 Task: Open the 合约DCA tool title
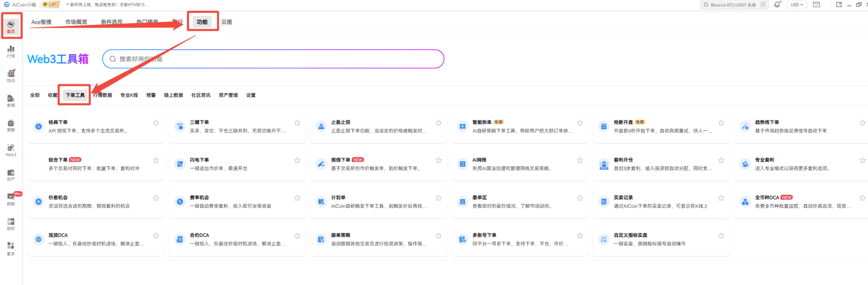point(199,235)
